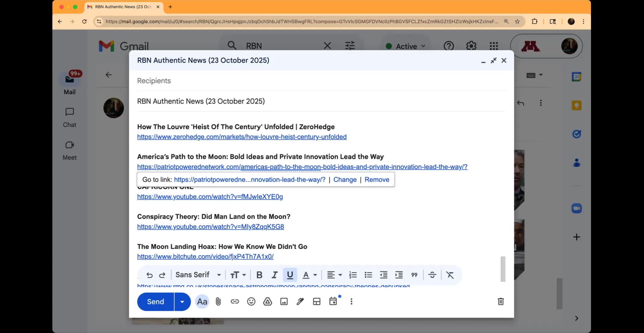Click the Recipients field
The width and height of the screenshot is (644, 333).
(321, 81)
